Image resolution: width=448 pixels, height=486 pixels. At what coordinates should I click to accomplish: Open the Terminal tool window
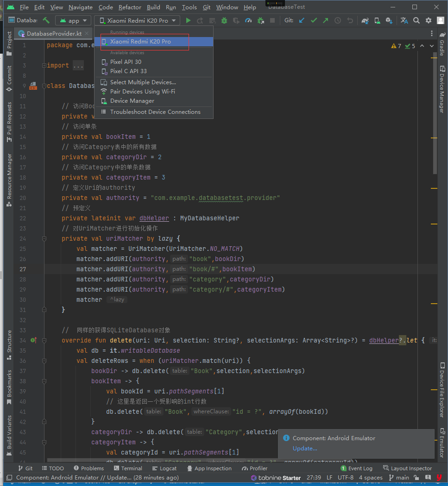pos(128,468)
